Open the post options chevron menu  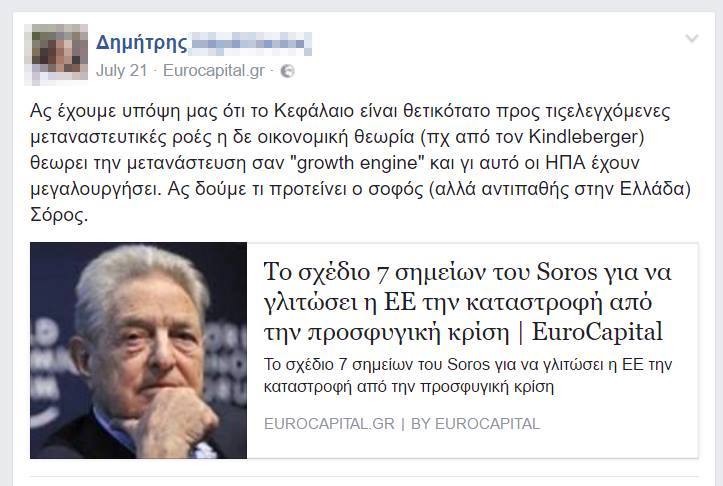click(x=692, y=38)
